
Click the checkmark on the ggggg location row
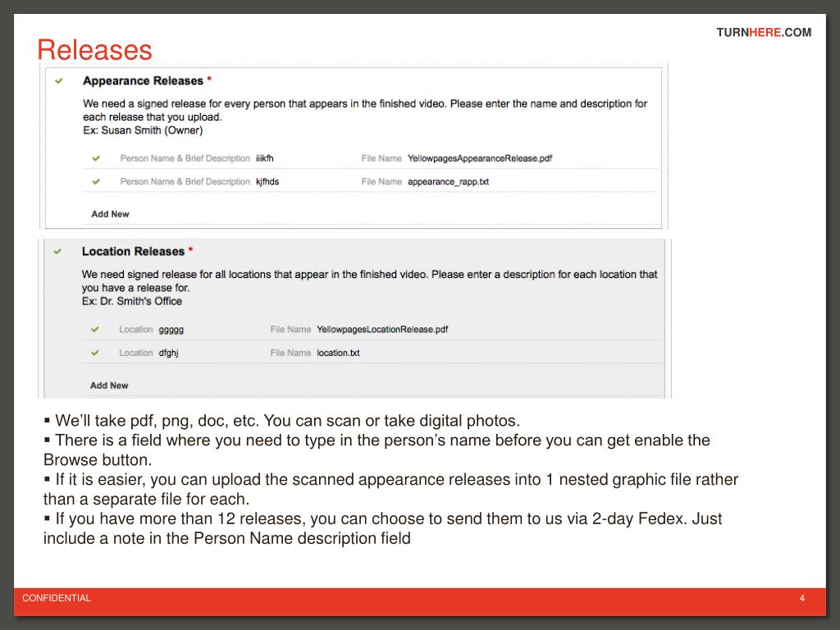pos(95,329)
